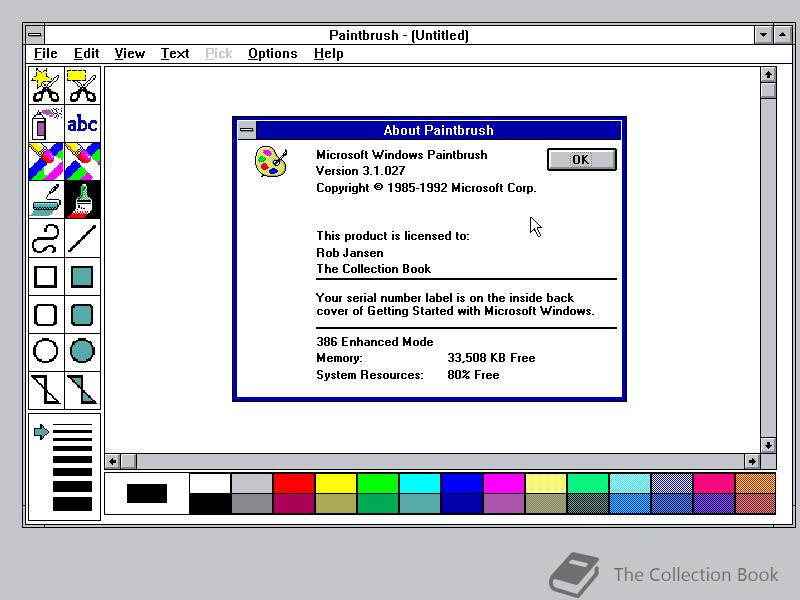Pick the thickest line width

point(72,504)
